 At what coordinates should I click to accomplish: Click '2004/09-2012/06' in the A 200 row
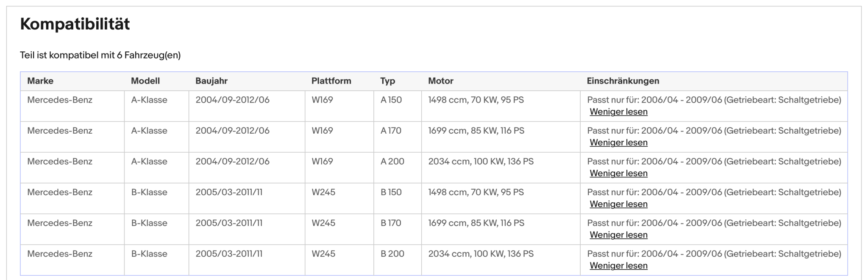coord(232,162)
